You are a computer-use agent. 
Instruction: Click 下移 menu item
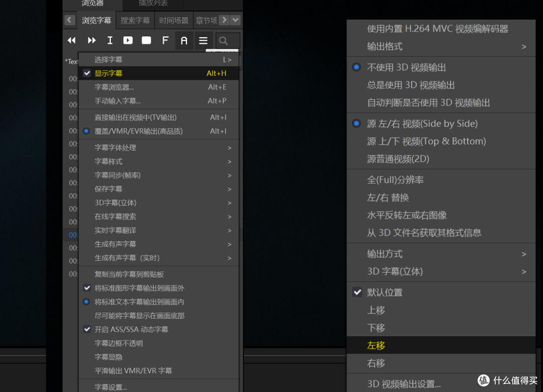click(x=441, y=328)
